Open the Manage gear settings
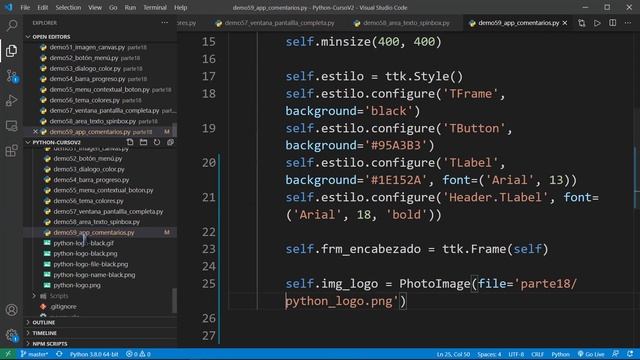Image resolution: width=640 pixels, height=360 pixels. tap(11, 335)
